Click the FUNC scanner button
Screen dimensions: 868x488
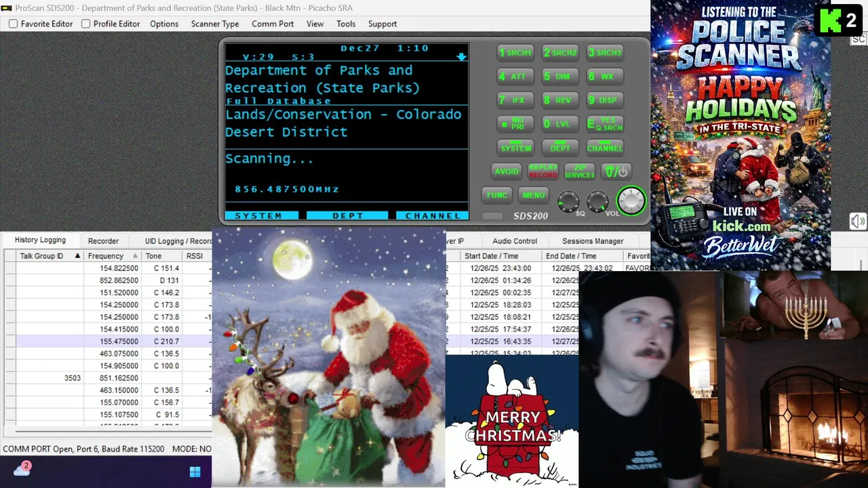[497, 195]
